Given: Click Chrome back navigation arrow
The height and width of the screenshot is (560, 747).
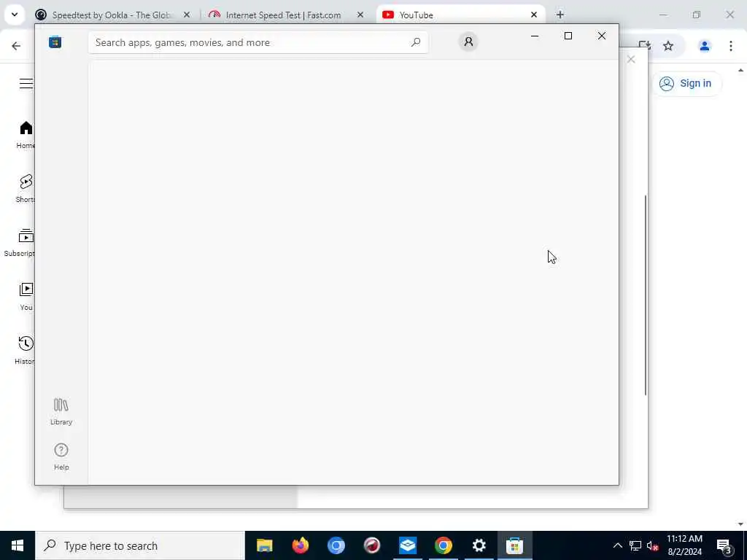Looking at the screenshot, I should point(16,46).
